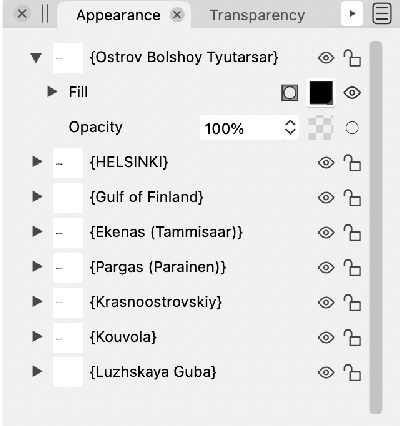Toggle the Opacity circle indicator
Screen dimensions: 402x426
(352, 128)
